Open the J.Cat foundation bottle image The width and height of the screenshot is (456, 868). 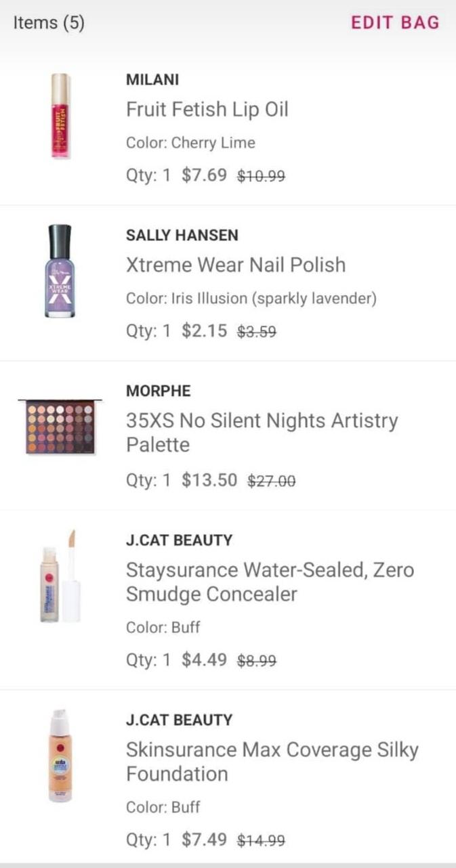click(60, 755)
